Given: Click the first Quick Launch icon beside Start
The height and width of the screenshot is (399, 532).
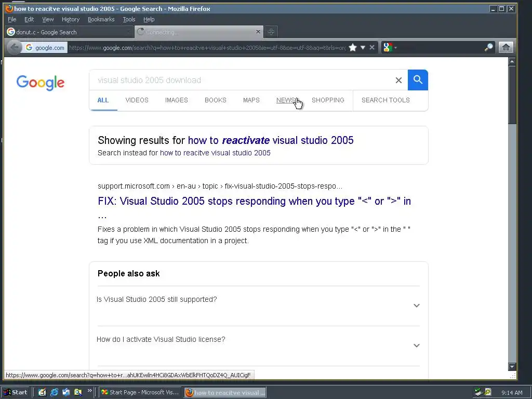Looking at the screenshot, I should click(x=42, y=392).
